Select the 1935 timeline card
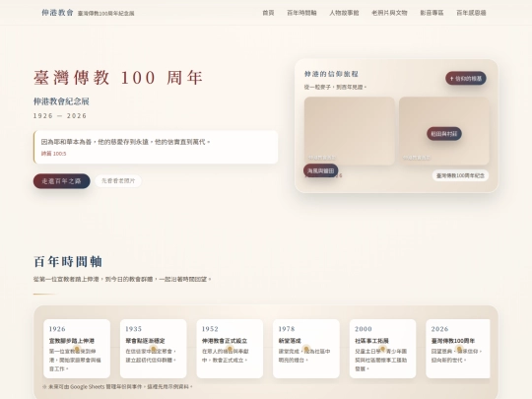Image resolution: width=532 pixels, height=399 pixels. pyautogui.click(x=153, y=349)
